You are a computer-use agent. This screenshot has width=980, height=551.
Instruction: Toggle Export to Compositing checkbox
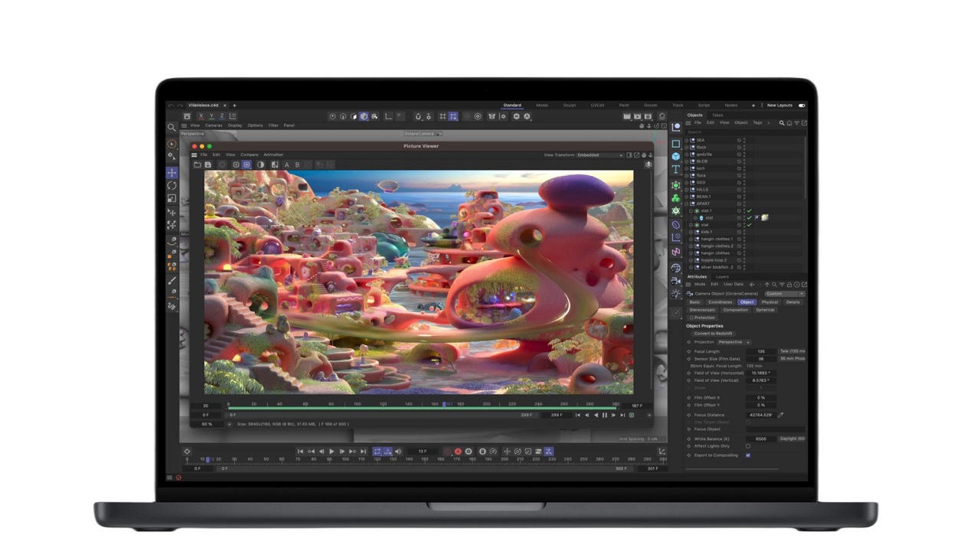point(748,455)
